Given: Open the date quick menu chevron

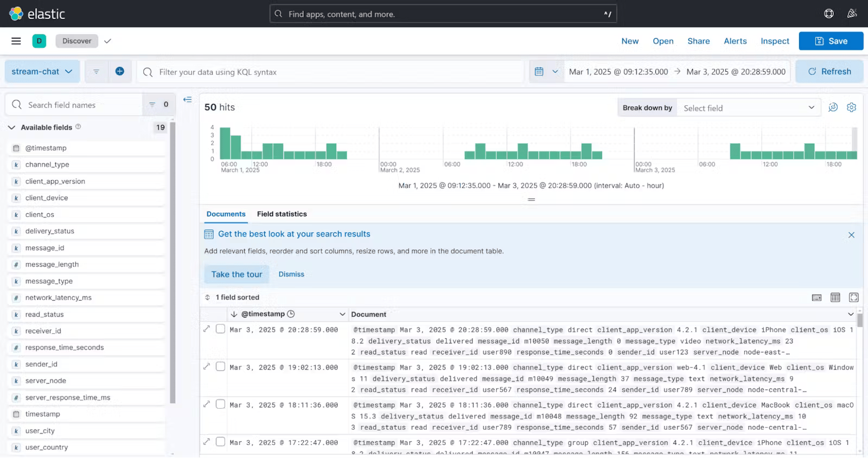Looking at the screenshot, I should pos(555,72).
